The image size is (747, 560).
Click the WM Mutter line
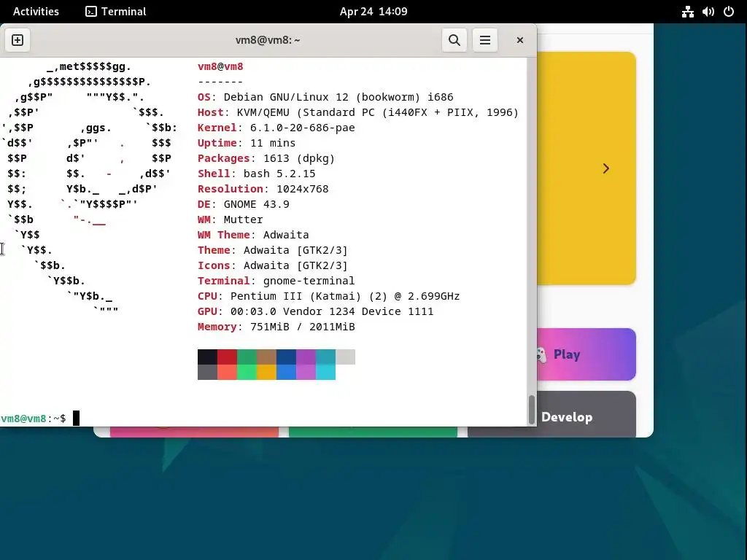(230, 219)
